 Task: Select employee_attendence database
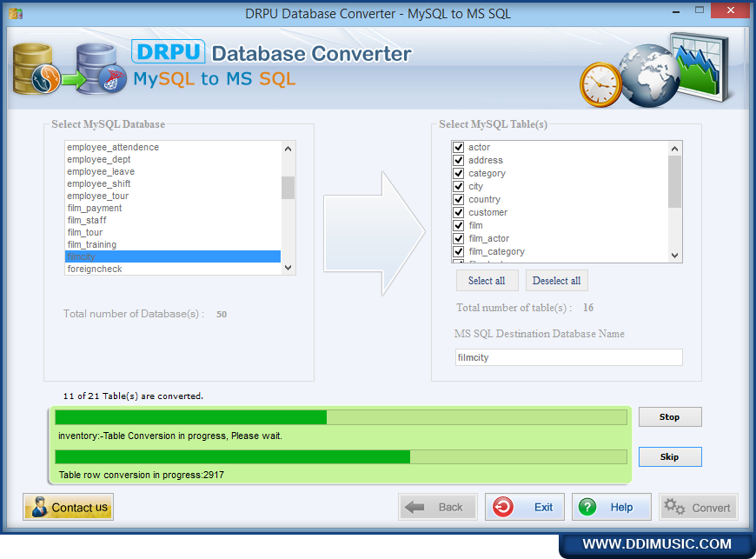tap(173, 147)
